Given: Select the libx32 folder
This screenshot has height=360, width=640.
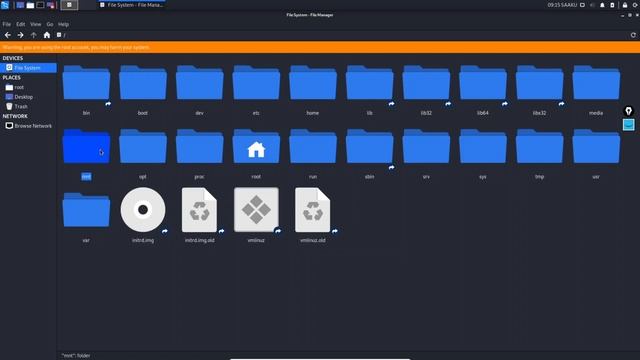Looking at the screenshot, I should point(540,83).
